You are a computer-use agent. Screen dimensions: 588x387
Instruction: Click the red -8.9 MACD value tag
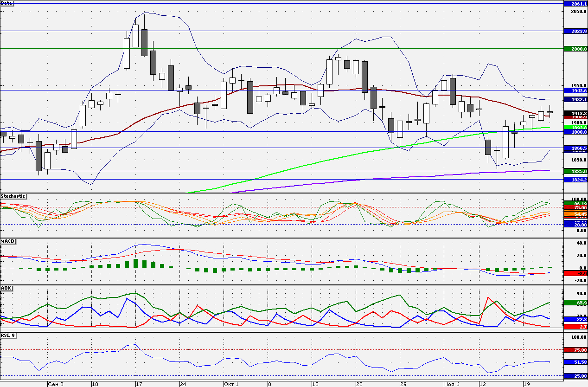click(575, 274)
